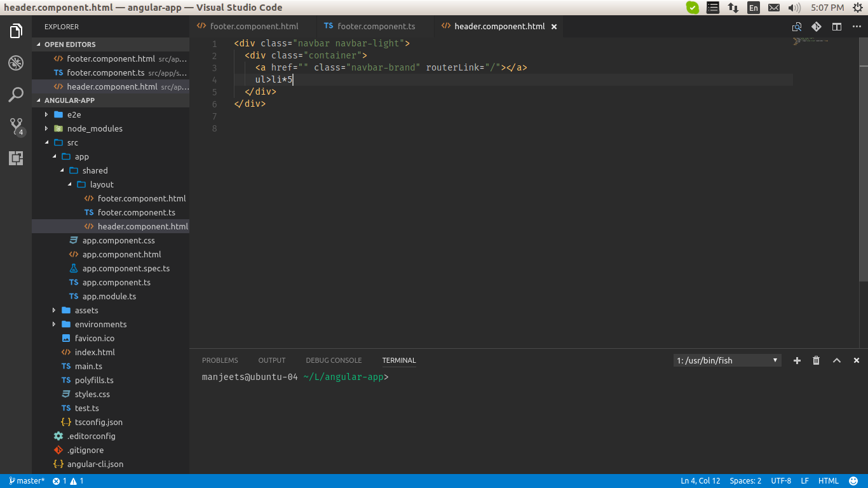Viewport: 868px width, 488px height.
Task: Click the errors count in status bar
Action: (60, 481)
